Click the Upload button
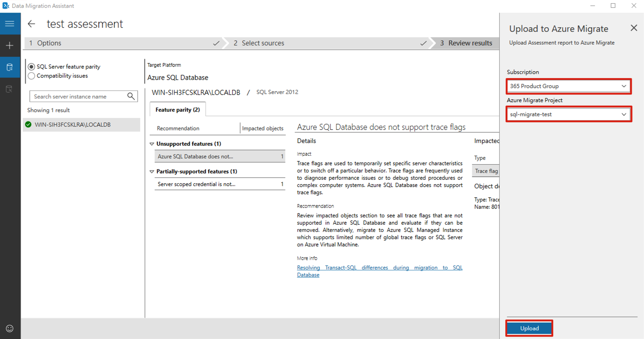 (x=529, y=328)
